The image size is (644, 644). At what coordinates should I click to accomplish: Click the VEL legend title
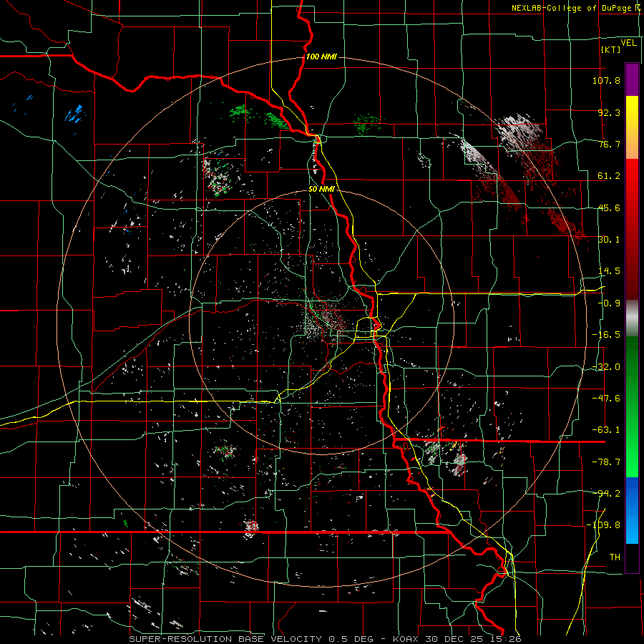point(628,43)
